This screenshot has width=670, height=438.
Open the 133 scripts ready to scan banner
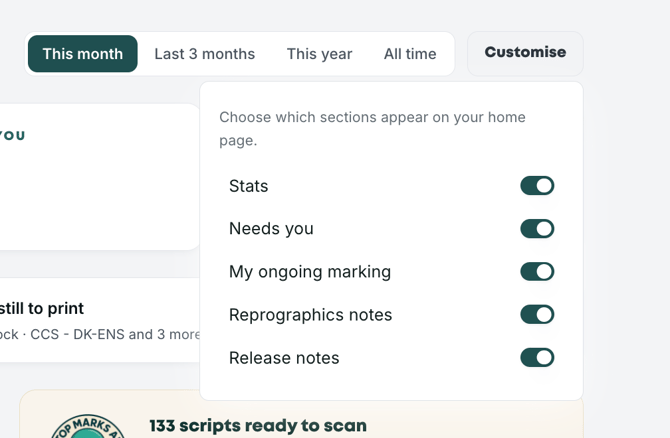click(x=301, y=414)
